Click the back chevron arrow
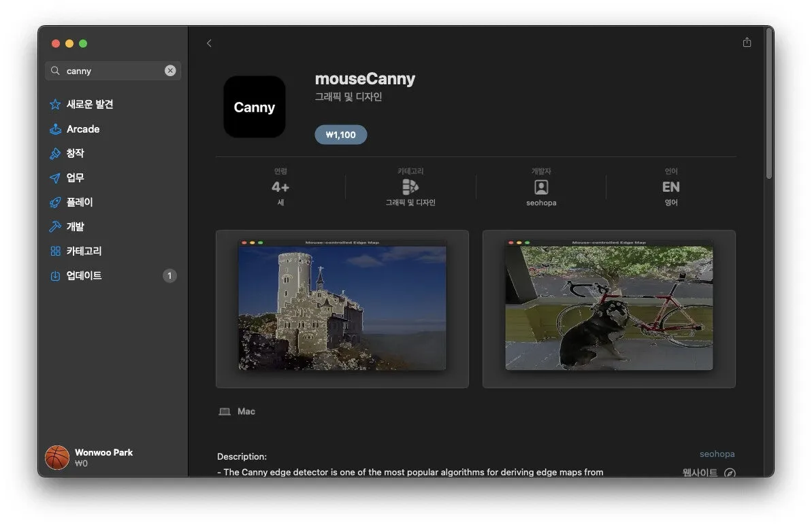The height and width of the screenshot is (527, 812). point(209,43)
